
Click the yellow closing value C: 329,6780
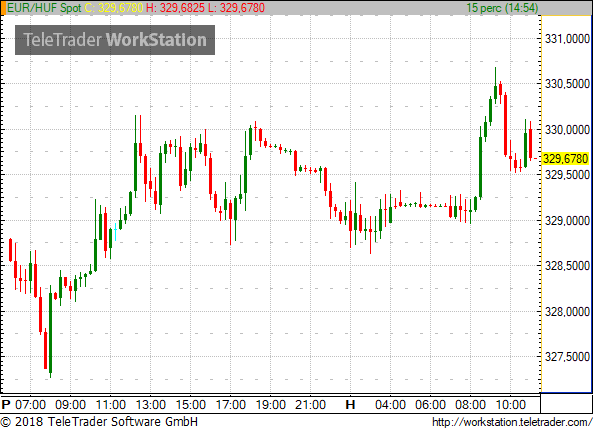tap(114, 8)
